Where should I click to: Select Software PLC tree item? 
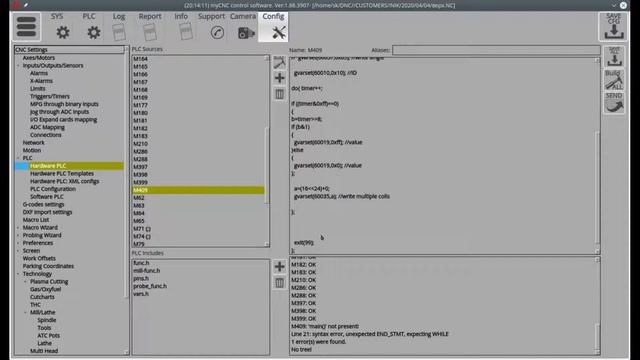47,197
